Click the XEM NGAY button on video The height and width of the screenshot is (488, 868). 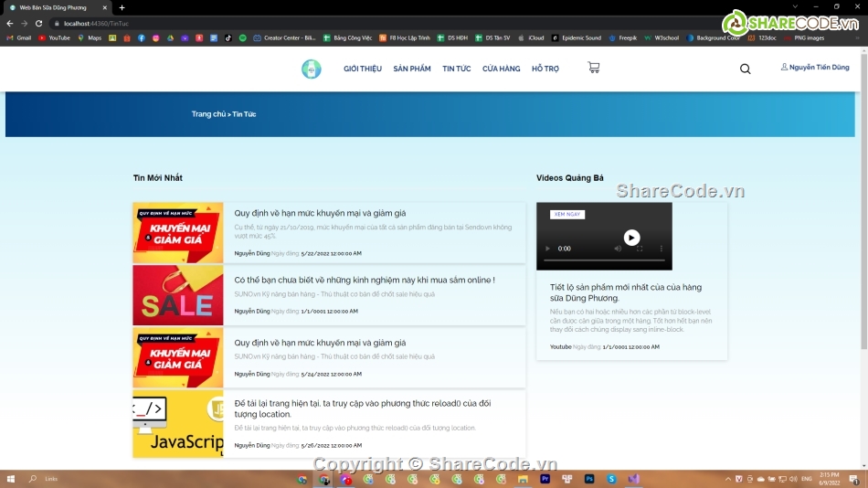point(567,215)
